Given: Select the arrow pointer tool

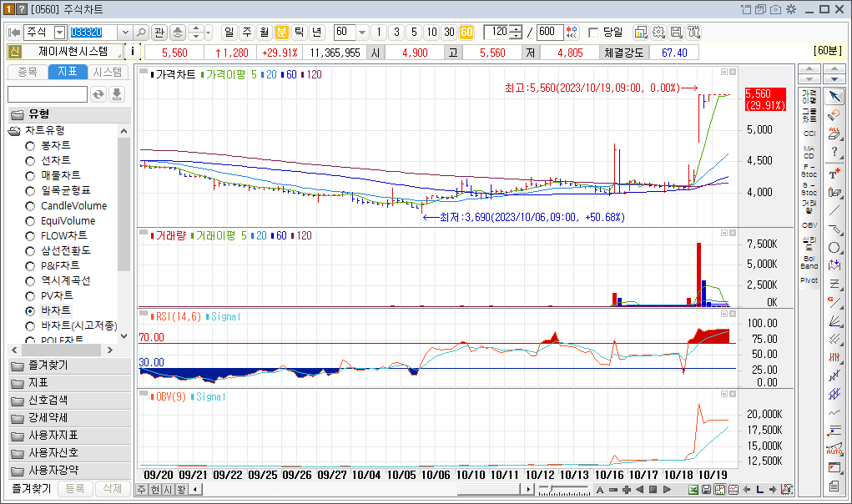Looking at the screenshot, I should click(x=834, y=97).
